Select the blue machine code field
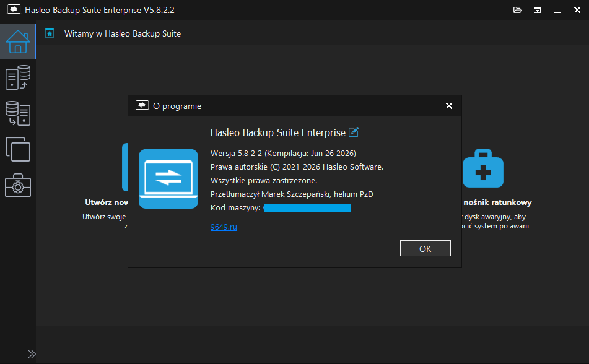 tap(307, 208)
